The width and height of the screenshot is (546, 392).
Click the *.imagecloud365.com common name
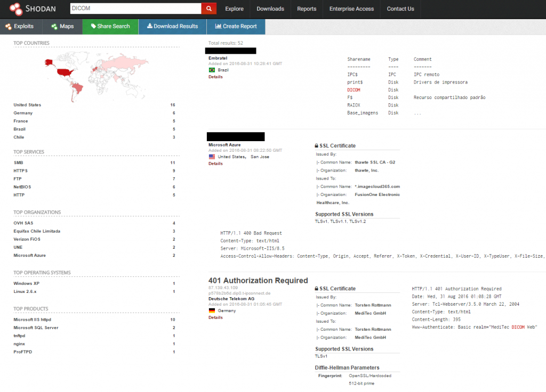(x=377, y=186)
